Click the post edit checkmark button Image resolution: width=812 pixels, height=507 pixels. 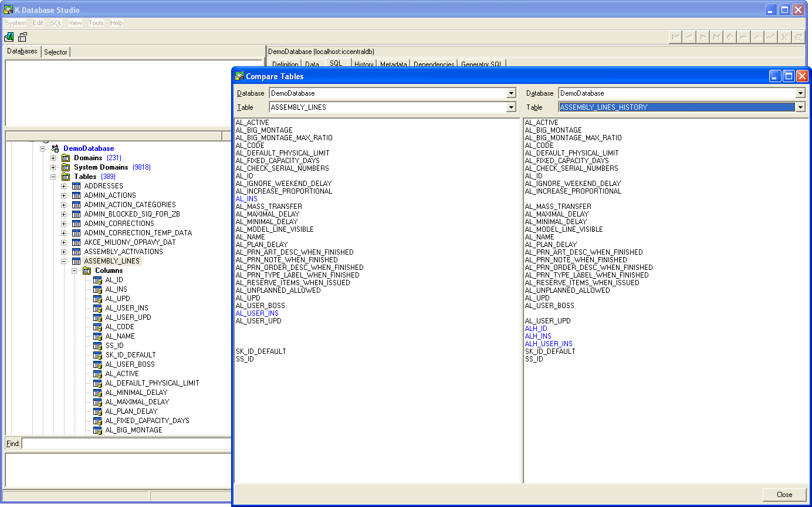[771, 37]
